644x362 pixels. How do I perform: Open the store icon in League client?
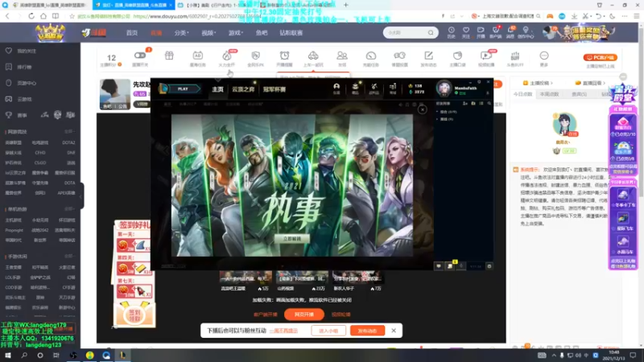393,88
